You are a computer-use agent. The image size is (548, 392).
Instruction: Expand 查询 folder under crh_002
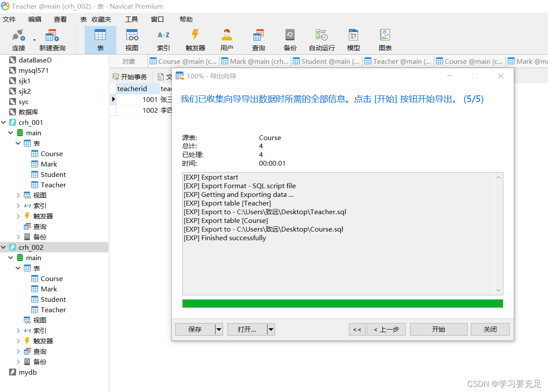18,351
